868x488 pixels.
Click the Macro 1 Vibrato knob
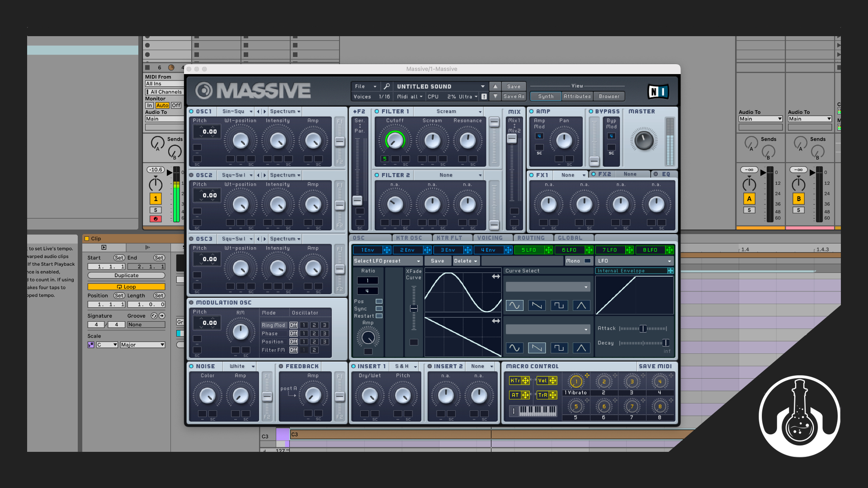pyautogui.click(x=576, y=382)
